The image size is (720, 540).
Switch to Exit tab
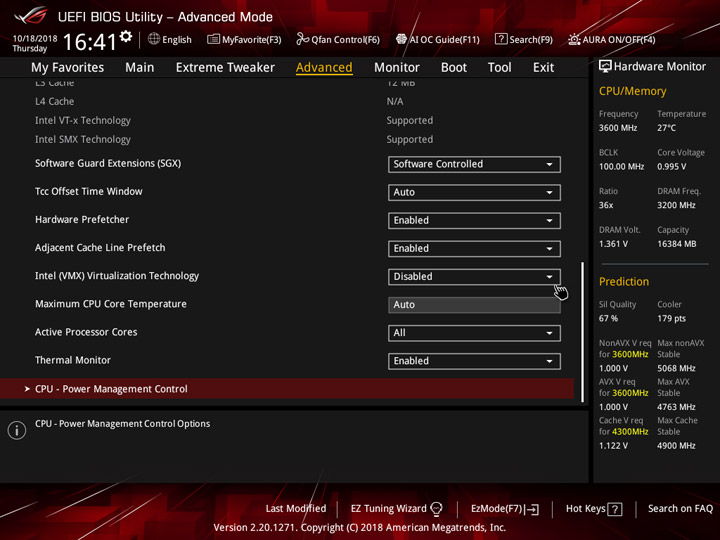(x=543, y=68)
